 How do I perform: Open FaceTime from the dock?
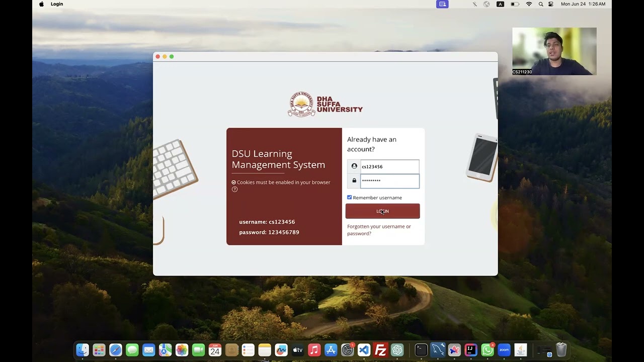[x=198, y=350]
